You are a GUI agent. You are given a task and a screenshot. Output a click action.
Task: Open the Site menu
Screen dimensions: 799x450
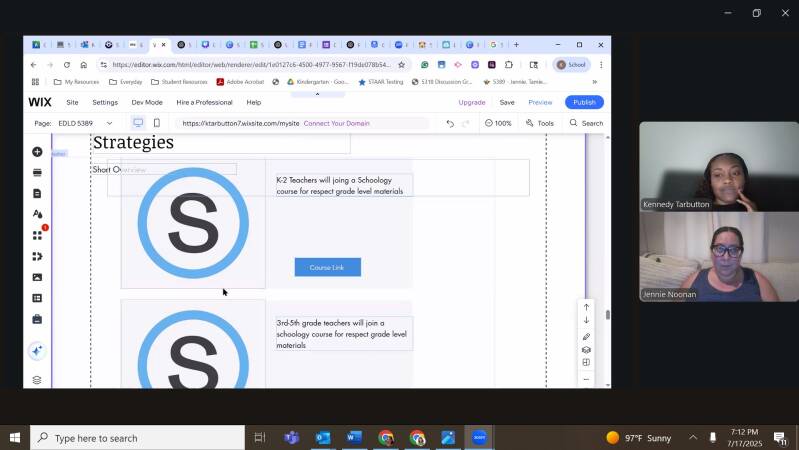point(72,102)
